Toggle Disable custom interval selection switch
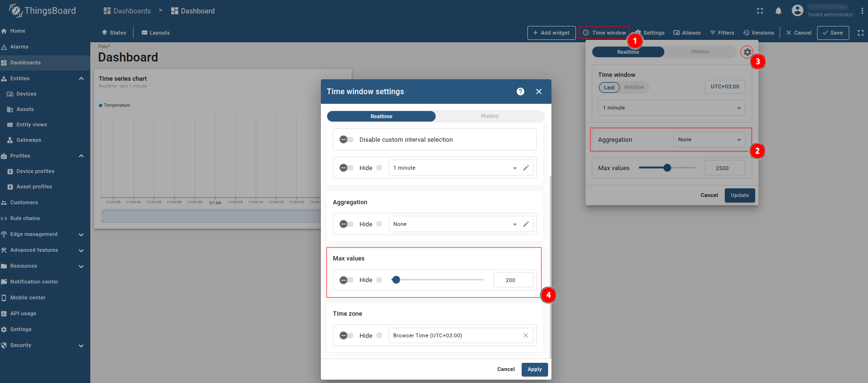This screenshot has height=383, width=868. [x=346, y=139]
